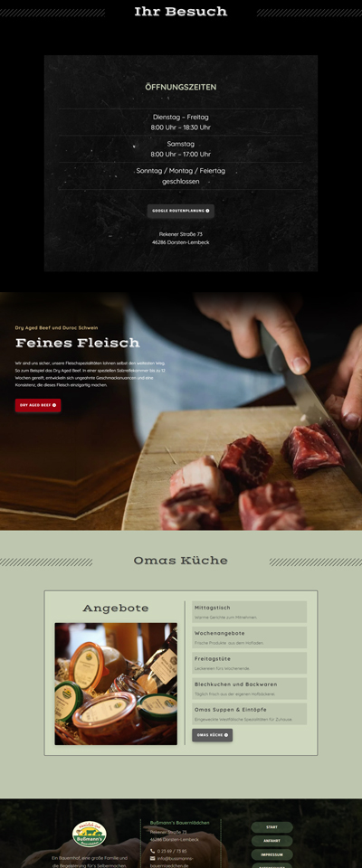Go to Start in the footer menu
The width and height of the screenshot is (362, 868).
pos(272,827)
